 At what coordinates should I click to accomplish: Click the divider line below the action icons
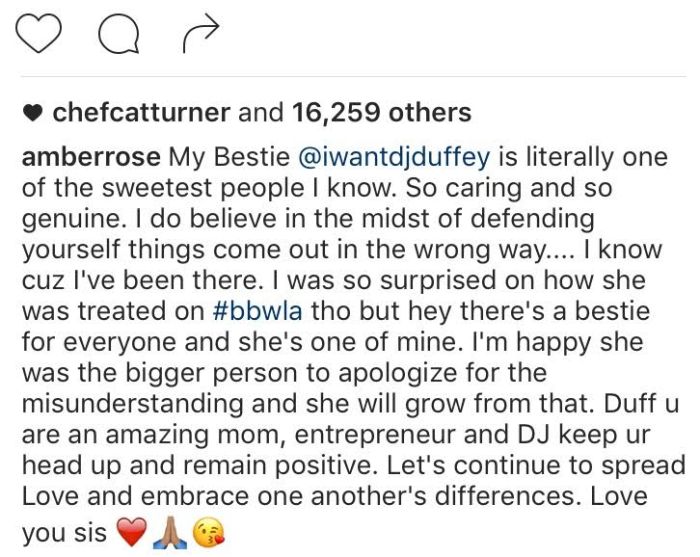[x=354, y=76]
